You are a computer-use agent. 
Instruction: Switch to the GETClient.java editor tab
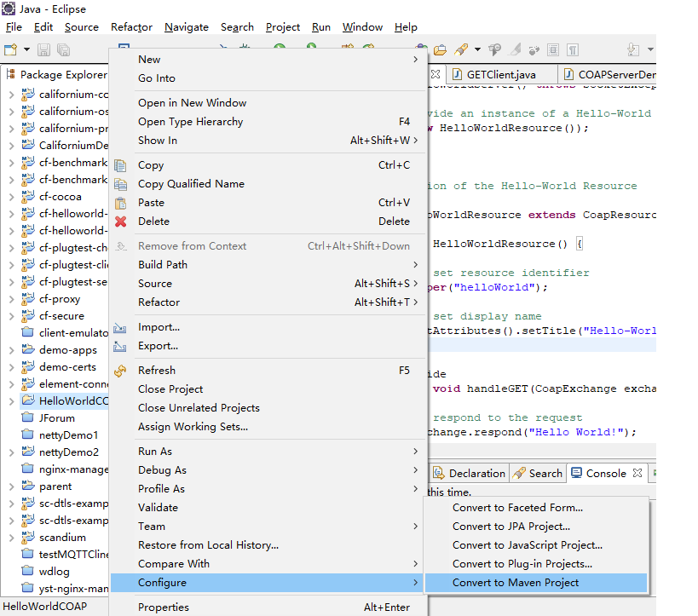click(x=501, y=75)
